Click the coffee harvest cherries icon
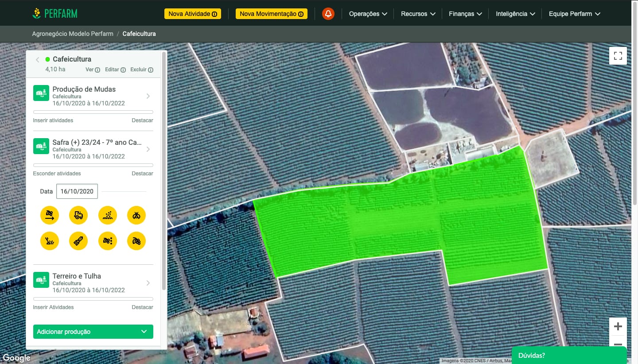Viewport: 638px width, 364px height. [x=136, y=241]
